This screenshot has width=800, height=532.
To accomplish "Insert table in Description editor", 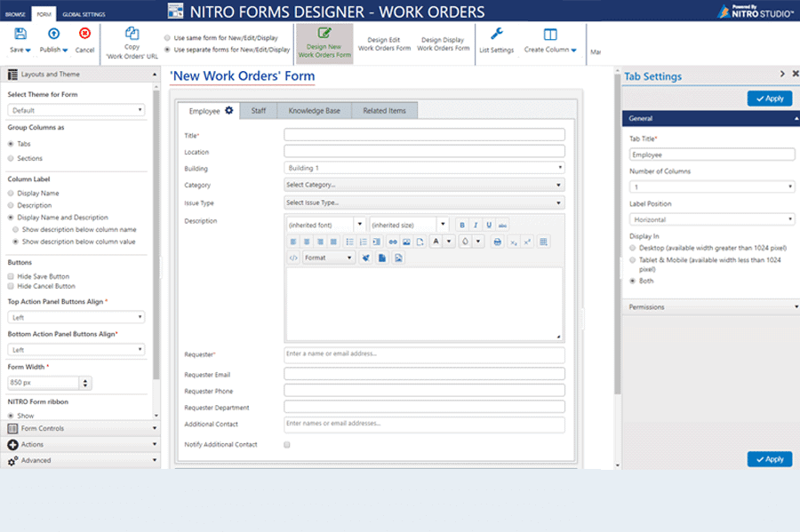I will point(543,242).
